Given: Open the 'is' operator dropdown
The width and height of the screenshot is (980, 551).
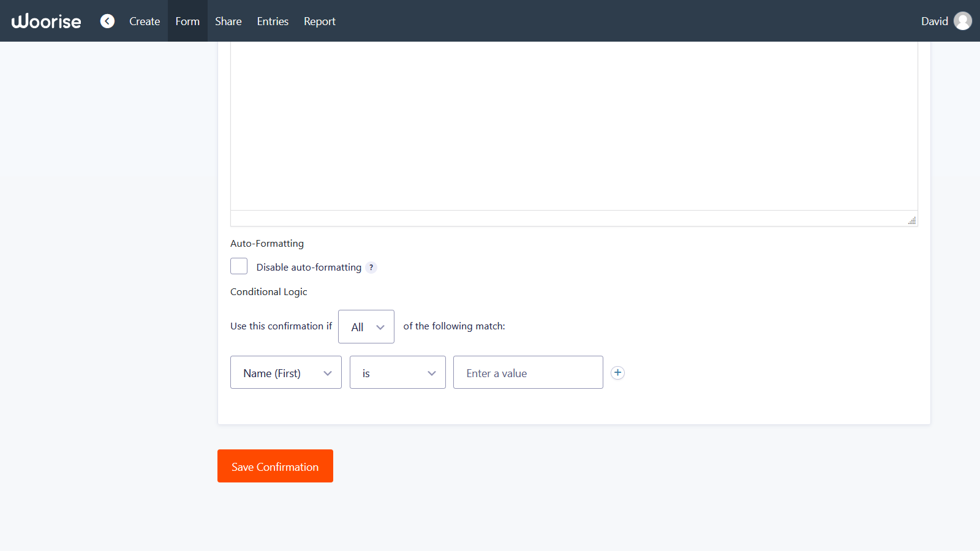Looking at the screenshot, I should (397, 372).
